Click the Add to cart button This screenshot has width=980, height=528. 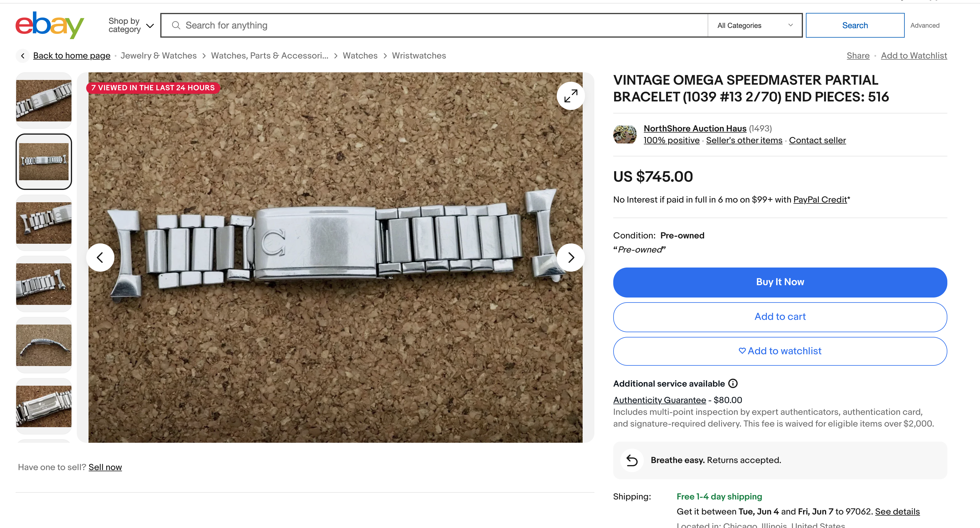point(780,317)
